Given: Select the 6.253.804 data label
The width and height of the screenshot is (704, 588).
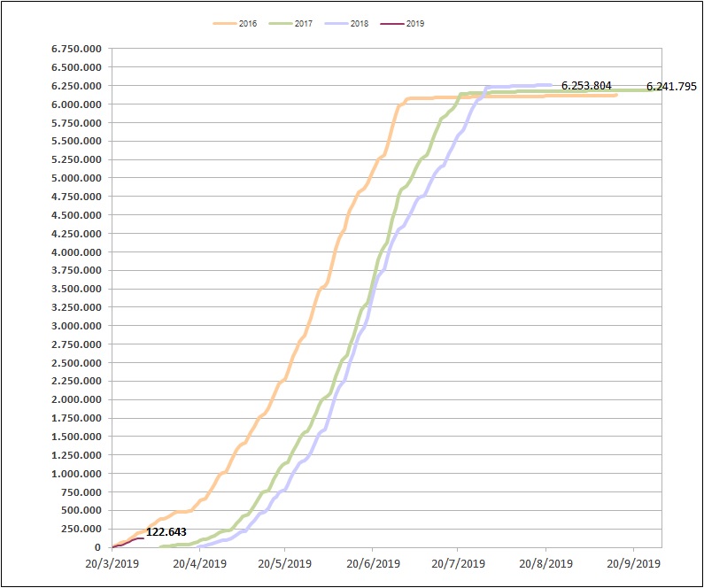Looking at the screenshot, I should tap(586, 85).
